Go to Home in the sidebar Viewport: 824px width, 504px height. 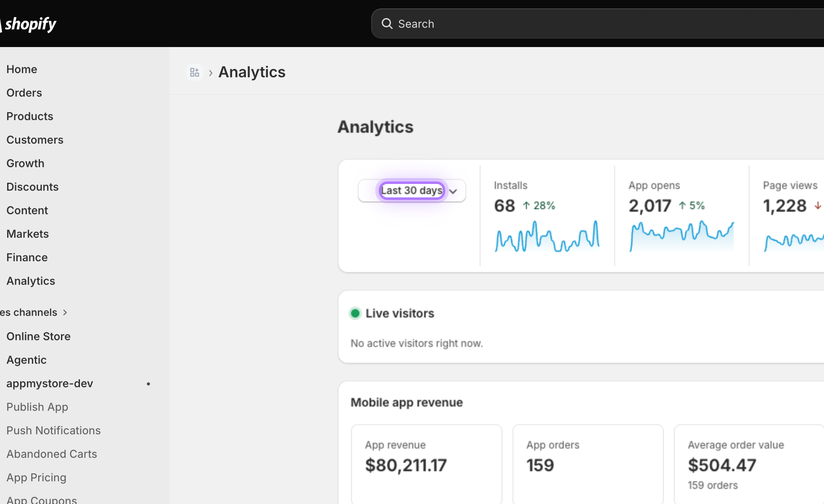(x=22, y=69)
